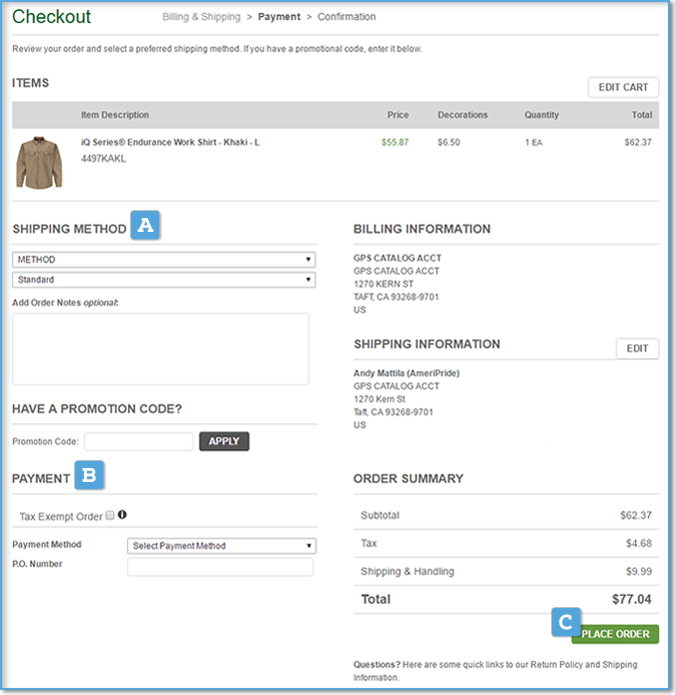Select the Payment breadcrumb step

tap(279, 17)
